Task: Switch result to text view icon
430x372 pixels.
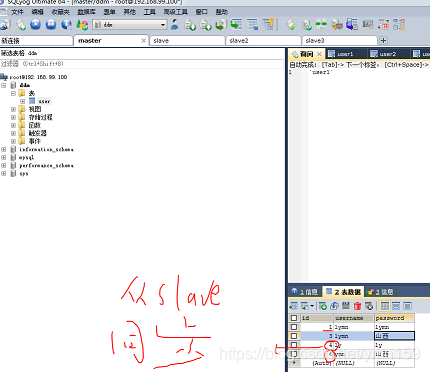Action: click(x=407, y=306)
